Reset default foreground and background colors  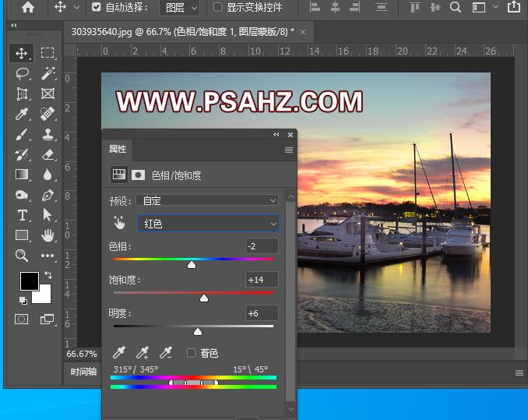point(23,300)
